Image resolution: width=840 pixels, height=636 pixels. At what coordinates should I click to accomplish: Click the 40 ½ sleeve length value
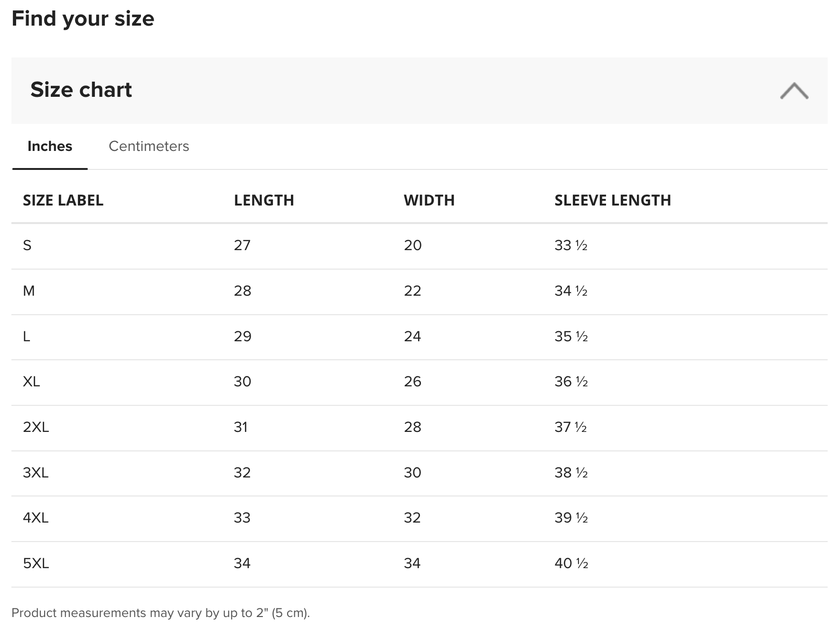(x=571, y=563)
